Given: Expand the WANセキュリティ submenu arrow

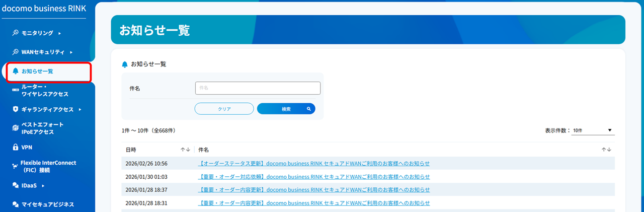Looking at the screenshot, I should coord(71,52).
